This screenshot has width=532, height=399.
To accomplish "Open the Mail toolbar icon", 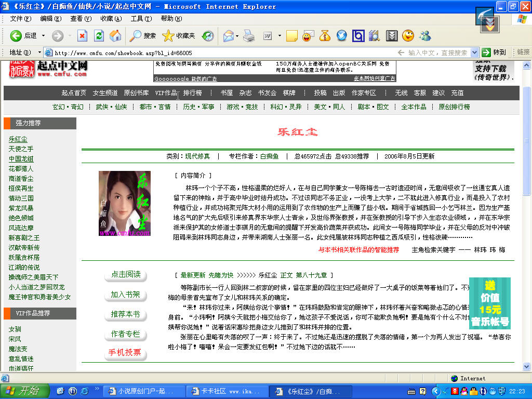I will [x=229, y=36].
